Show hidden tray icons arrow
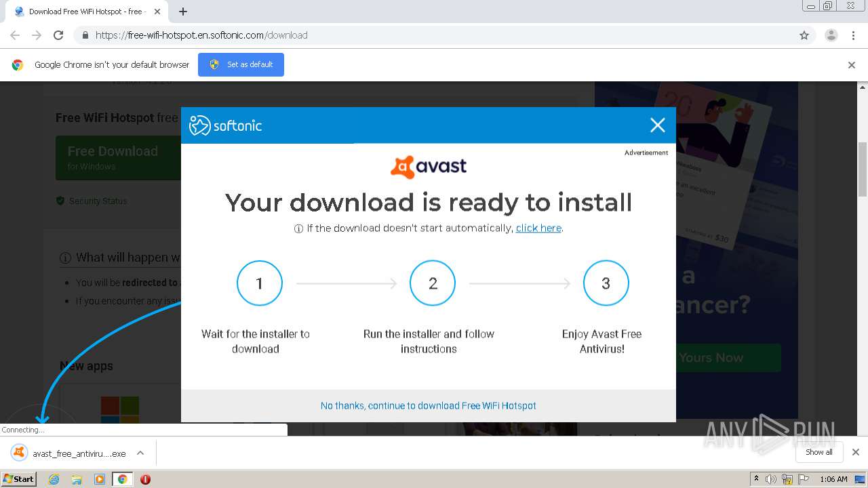The image size is (868, 488). pyautogui.click(x=756, y=479)
